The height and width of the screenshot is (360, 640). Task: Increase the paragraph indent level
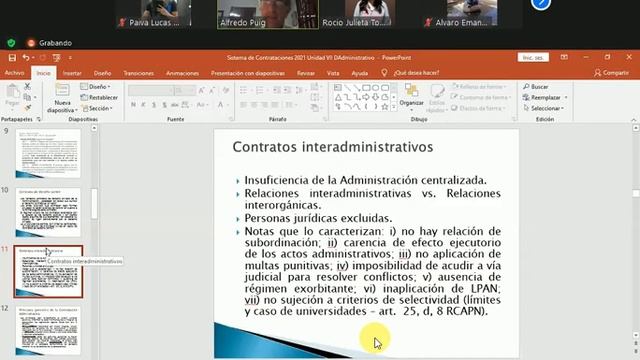coord(287,91)
